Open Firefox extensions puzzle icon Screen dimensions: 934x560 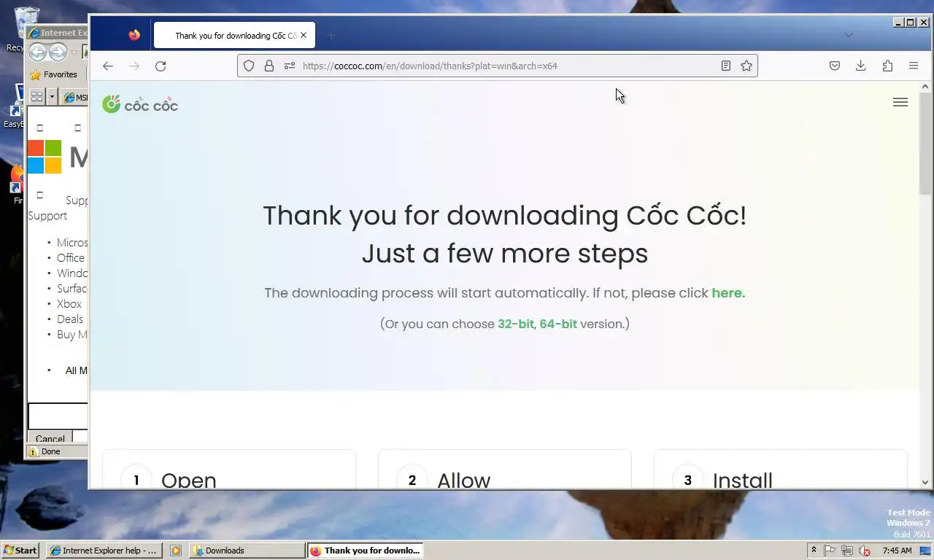pyautogui.click(x=887, y=66)
